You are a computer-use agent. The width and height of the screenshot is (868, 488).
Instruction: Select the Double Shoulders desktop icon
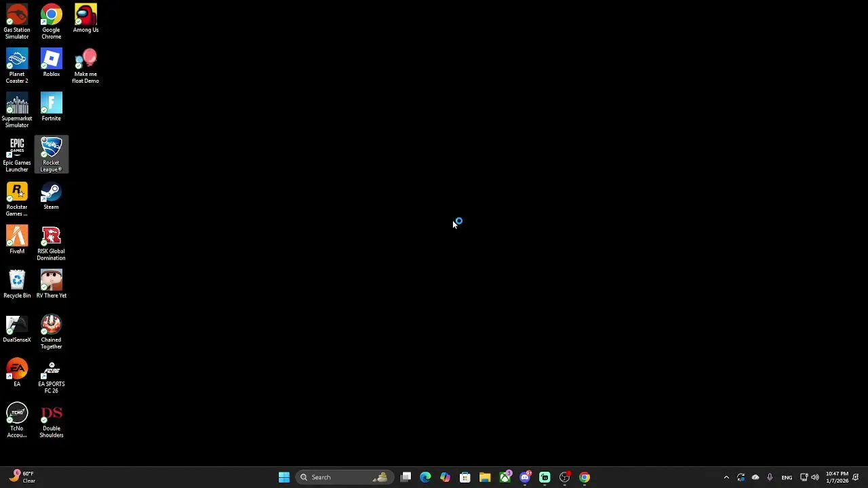(51, 421)
